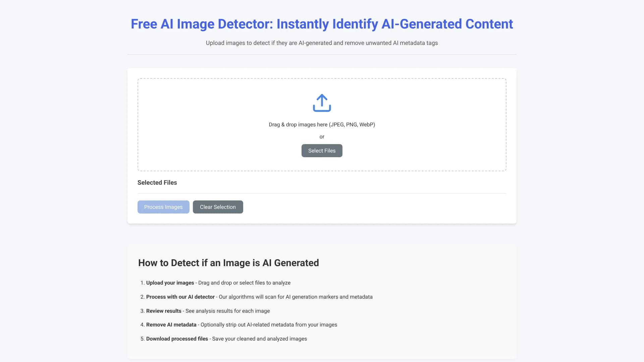This screenshot has height=362, width=644.
Task: Click the subtitle about removing AI metadata tags
Action: (x=322, y=43)
